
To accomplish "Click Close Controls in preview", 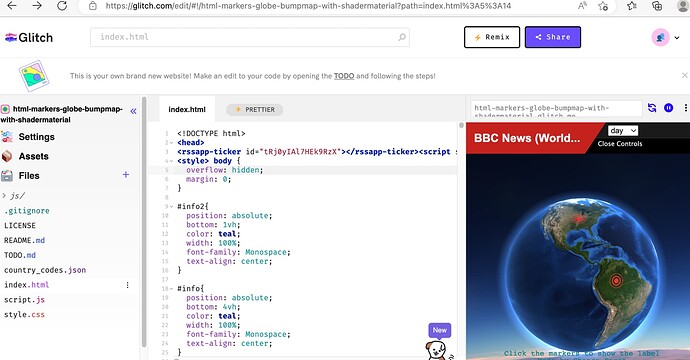I will (x=620, y=144).
